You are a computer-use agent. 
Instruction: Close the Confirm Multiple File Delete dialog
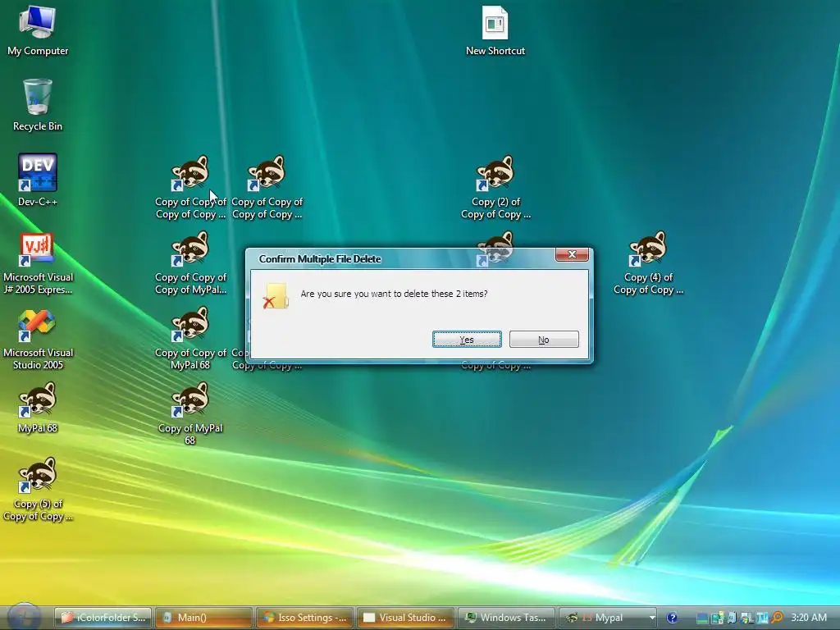click(x=572, y=254)
